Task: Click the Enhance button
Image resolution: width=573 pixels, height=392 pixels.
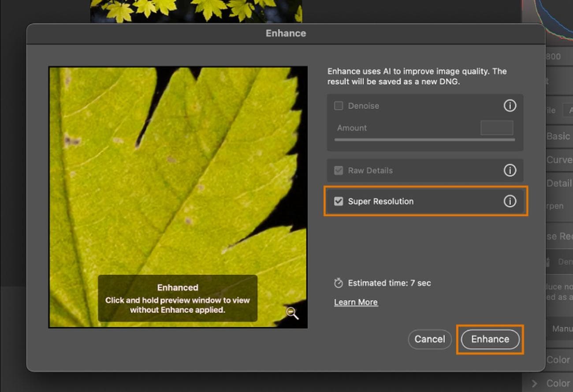Action: pyautogui.click(x=490, y=339)
